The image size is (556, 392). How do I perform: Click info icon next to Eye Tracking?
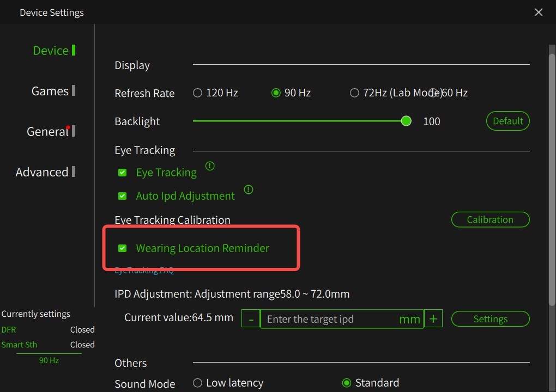210,166
